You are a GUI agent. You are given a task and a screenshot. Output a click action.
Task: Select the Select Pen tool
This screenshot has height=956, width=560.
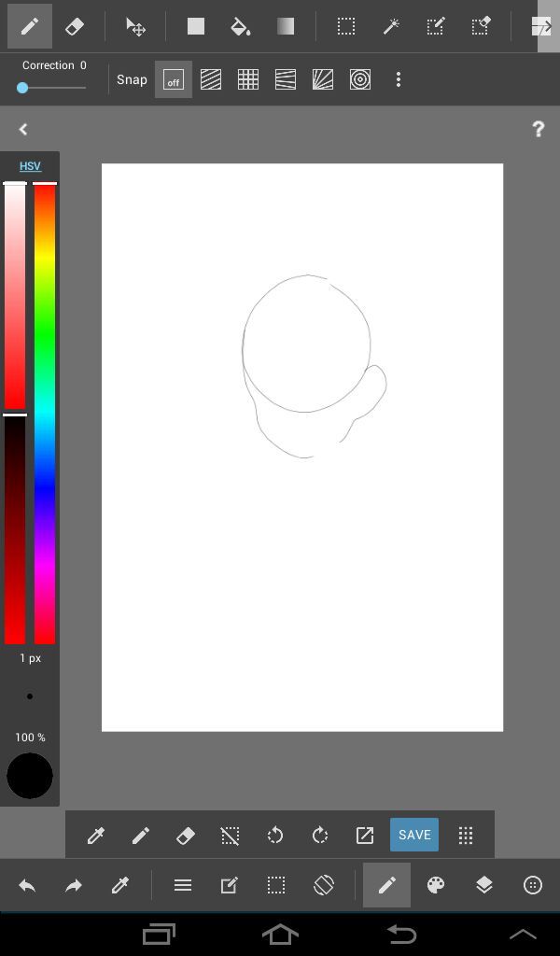pyautogui.click(x=436, y=26)
